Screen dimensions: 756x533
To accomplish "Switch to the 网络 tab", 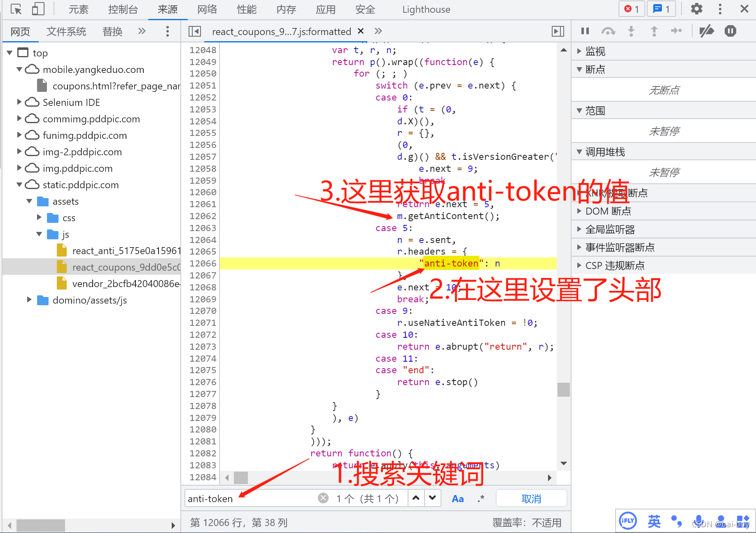I will click(x=207, y=9).
